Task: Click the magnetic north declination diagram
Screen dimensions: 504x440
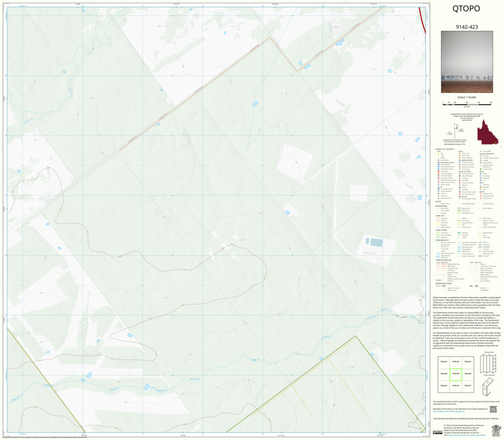Action: (456, 130)
